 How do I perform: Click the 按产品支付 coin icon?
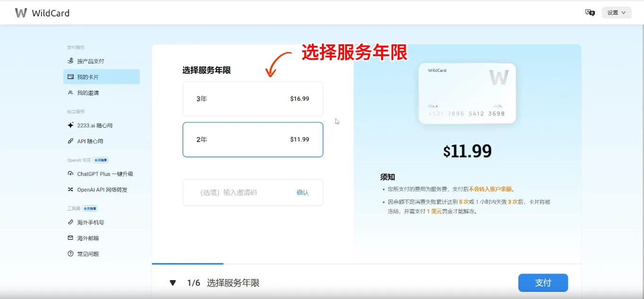coord(70,61)
